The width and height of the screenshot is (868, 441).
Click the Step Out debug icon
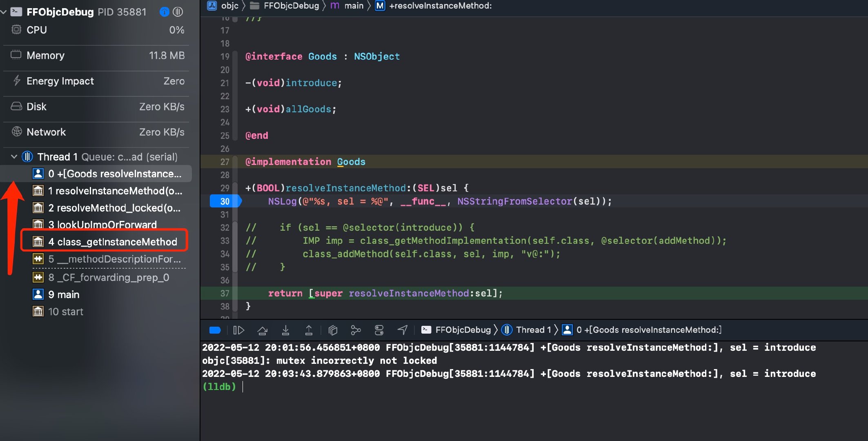[x=309, y=330]
